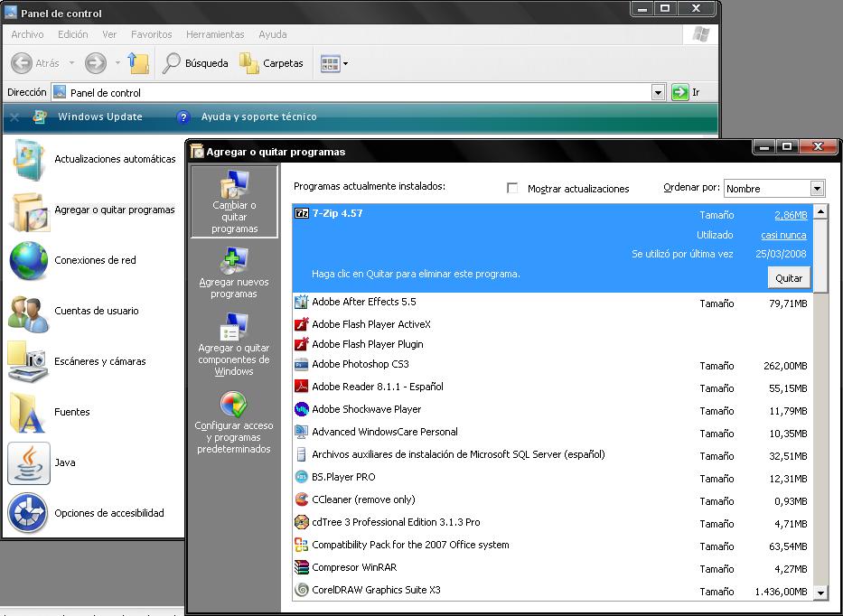
Task: Open the Fuentes folder icon
Action: coord(29,412)
